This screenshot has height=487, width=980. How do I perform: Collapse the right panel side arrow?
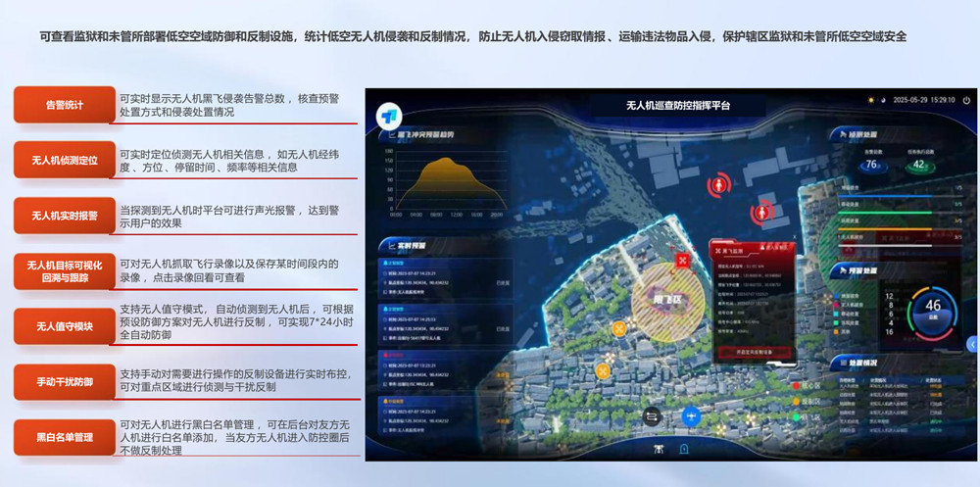972,344
